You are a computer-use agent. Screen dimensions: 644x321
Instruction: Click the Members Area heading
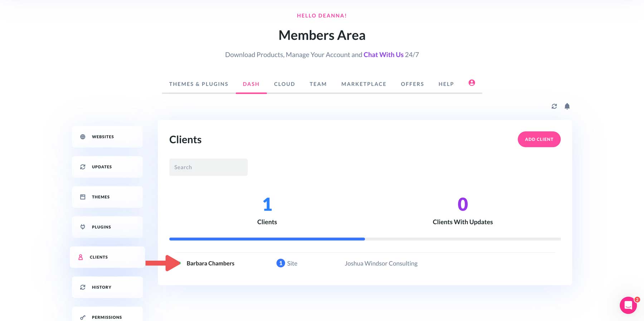(322, 35)
